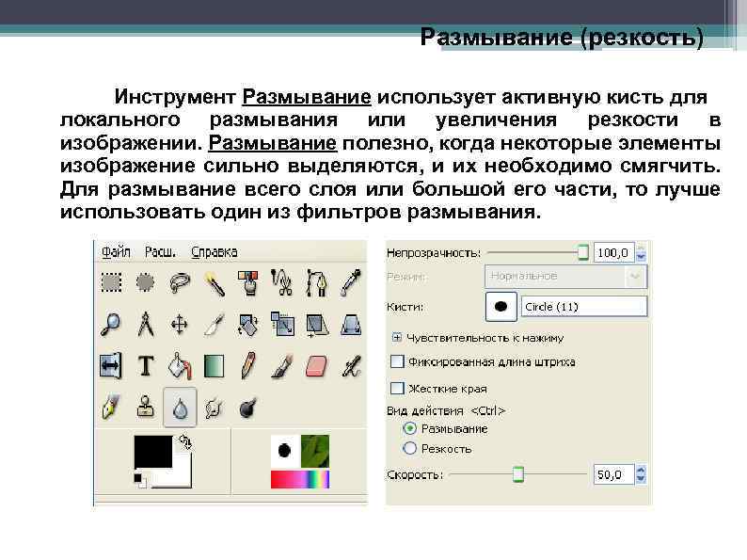Click the Circle (11) brush name field

pos(584,307)
